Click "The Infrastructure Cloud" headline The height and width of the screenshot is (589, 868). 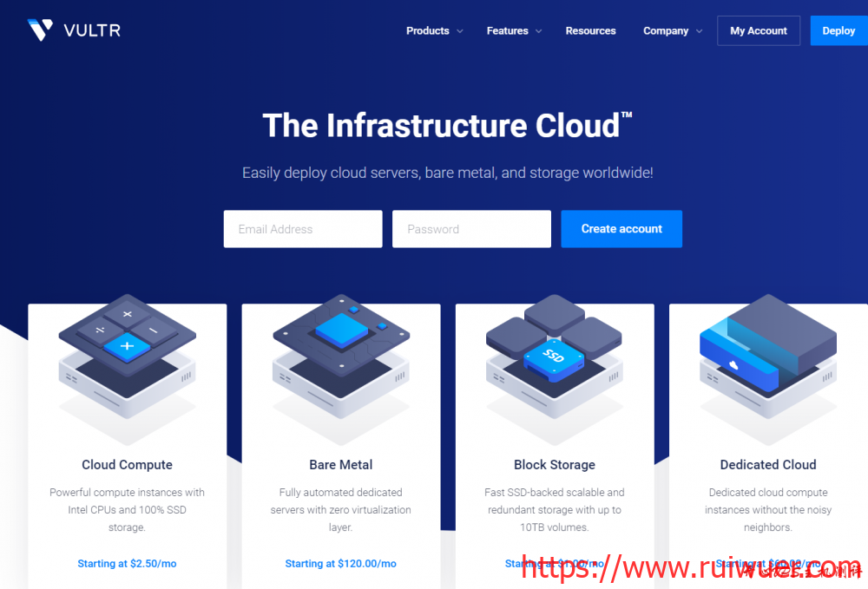(x=447, y=125)
